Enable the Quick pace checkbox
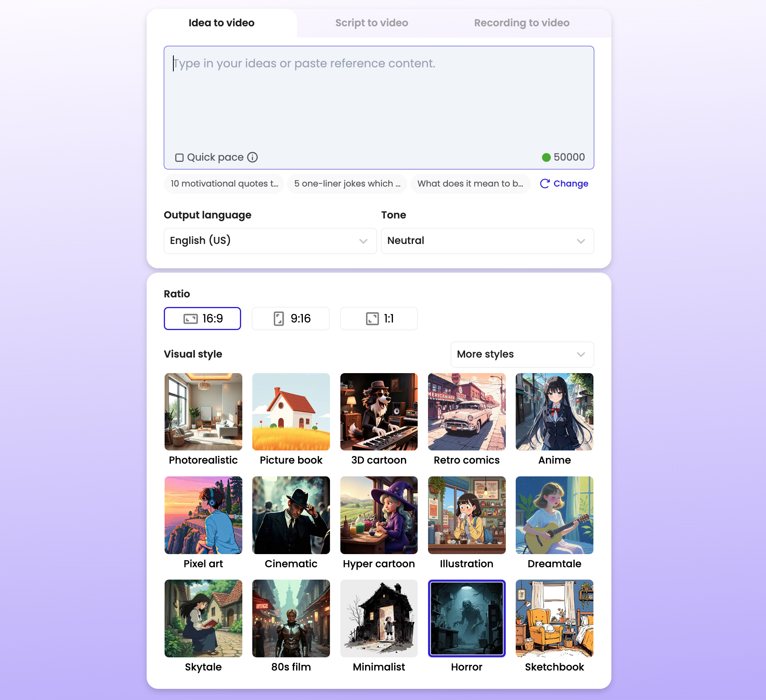Screen dimensions: 766x700 point(179,157)
